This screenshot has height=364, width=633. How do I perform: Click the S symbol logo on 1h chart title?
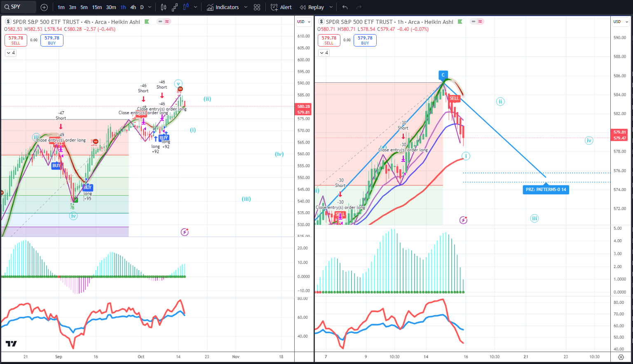coord(321,22)
